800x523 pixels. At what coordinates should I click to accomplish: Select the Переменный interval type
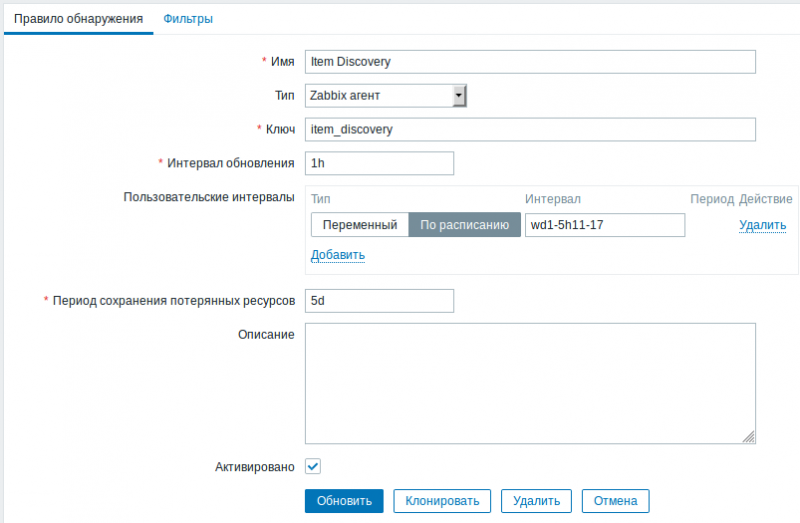[360, 225]
